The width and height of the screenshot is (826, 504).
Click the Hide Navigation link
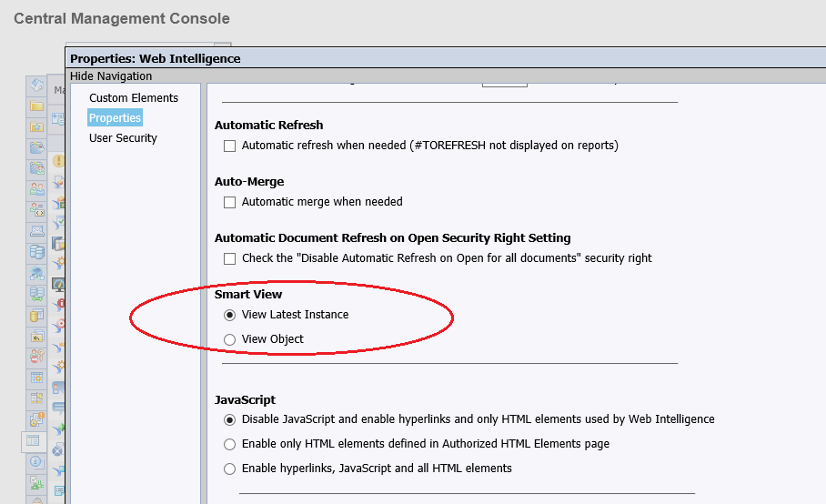pyautogui.click(x=111, y=76)
